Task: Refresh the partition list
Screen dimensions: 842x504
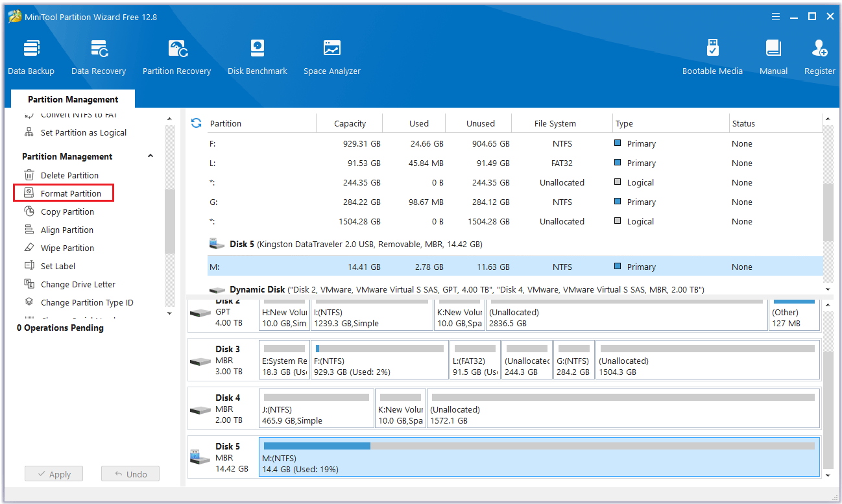Action: [x=196, y=123]
